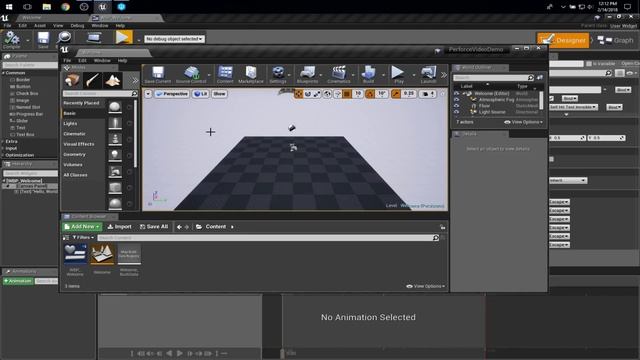Screen dimensions: 640x360
Task: Toggle rotation snapping icon in the viewport
Action: point(370,94)
